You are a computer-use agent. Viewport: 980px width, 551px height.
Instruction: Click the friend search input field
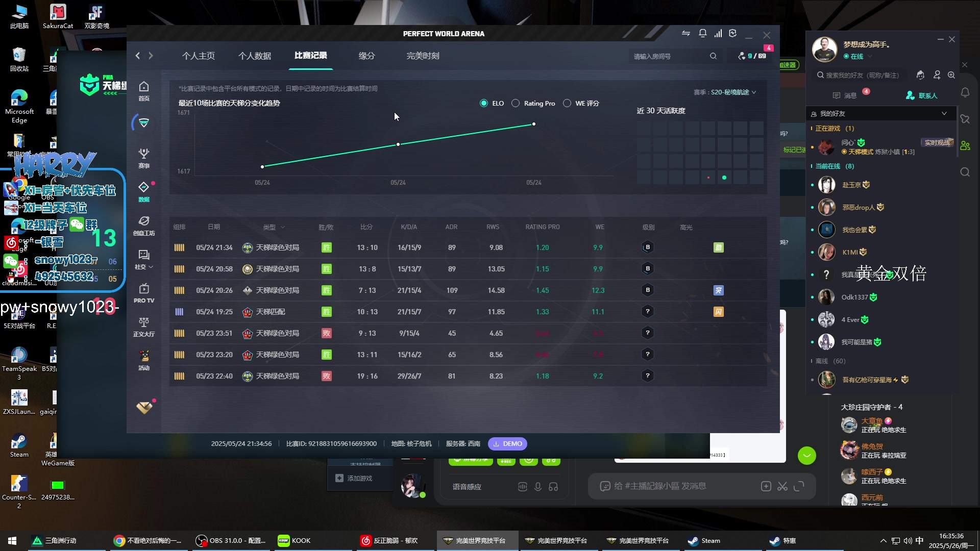863,75
